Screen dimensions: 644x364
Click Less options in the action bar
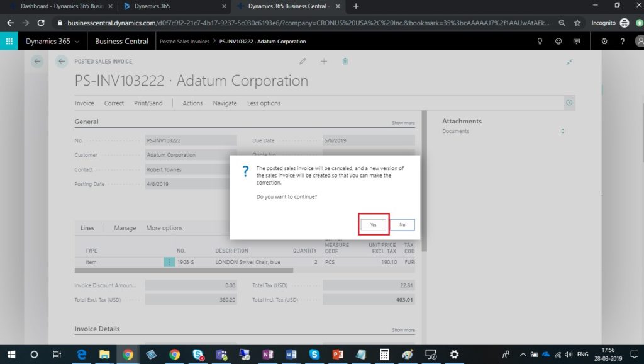coord(264,103)
